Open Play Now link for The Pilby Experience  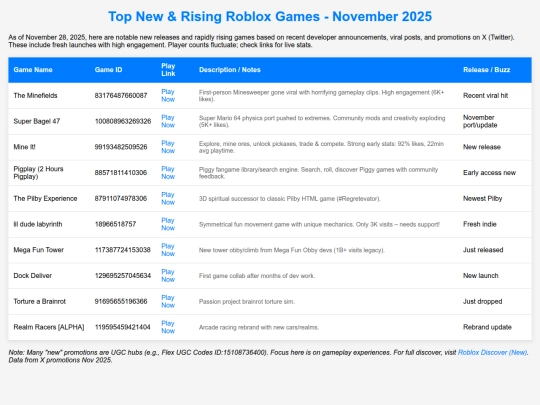[168, 198]
